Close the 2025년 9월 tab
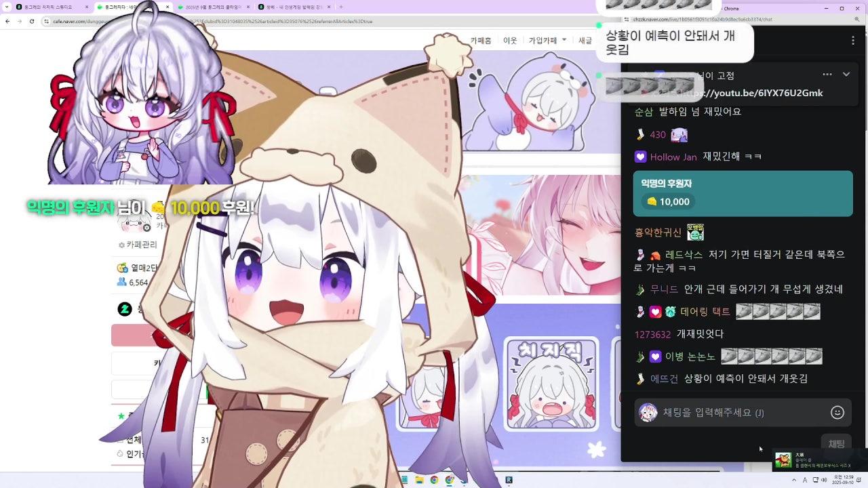Screen dimensions: 868x488 (250, 7)
